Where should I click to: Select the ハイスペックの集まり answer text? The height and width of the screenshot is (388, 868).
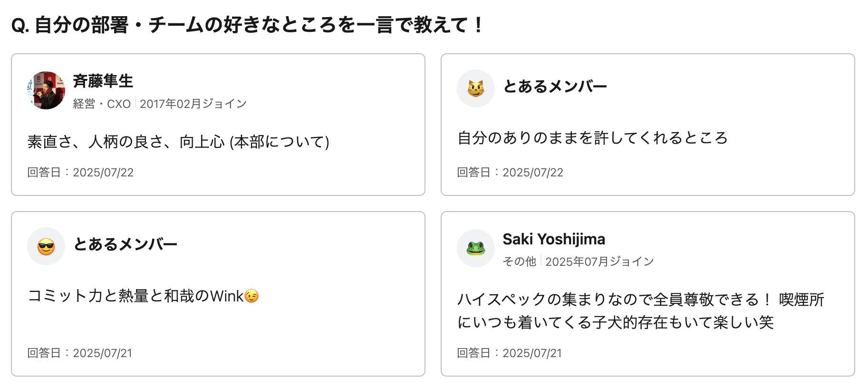[640, 311]
